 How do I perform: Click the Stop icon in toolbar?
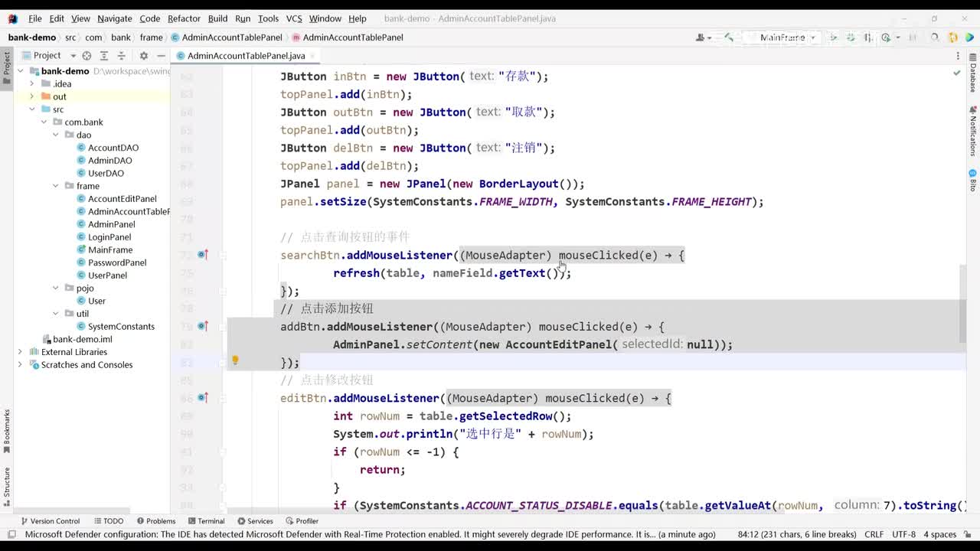coord(913,37)
